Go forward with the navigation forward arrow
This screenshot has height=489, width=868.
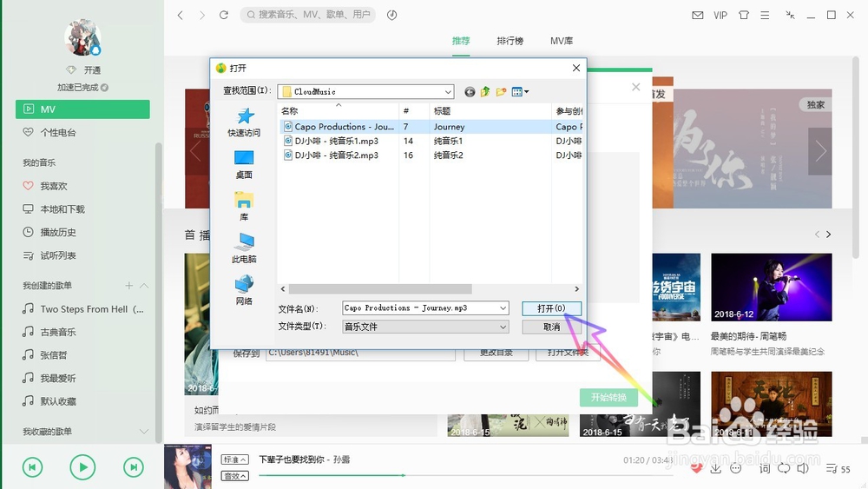point(202,15)
